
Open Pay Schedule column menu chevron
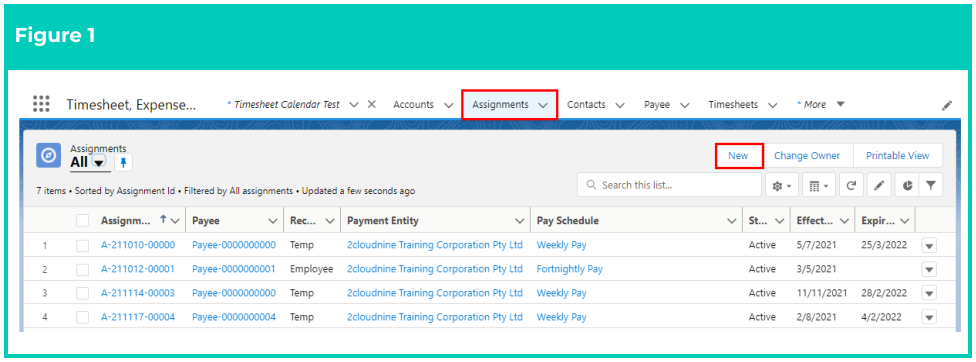(x=731, y=221)
